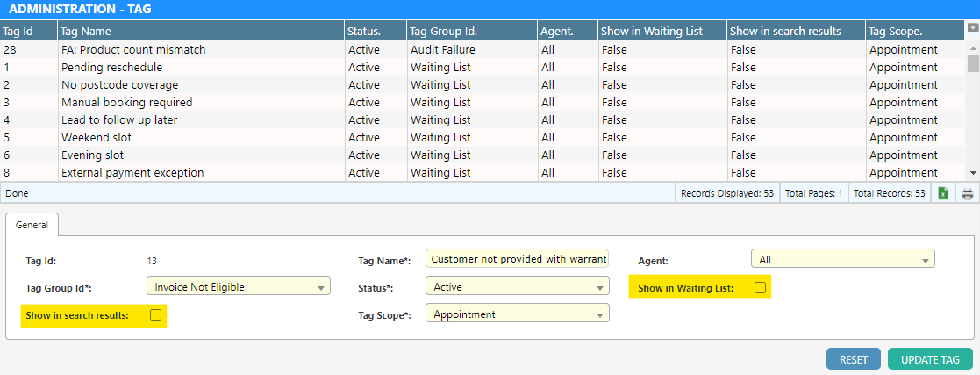Select the 'Weekend slot' tag row
Image resolution: width=980 pixels, height=375 pixels.
[x=202, y=137]
